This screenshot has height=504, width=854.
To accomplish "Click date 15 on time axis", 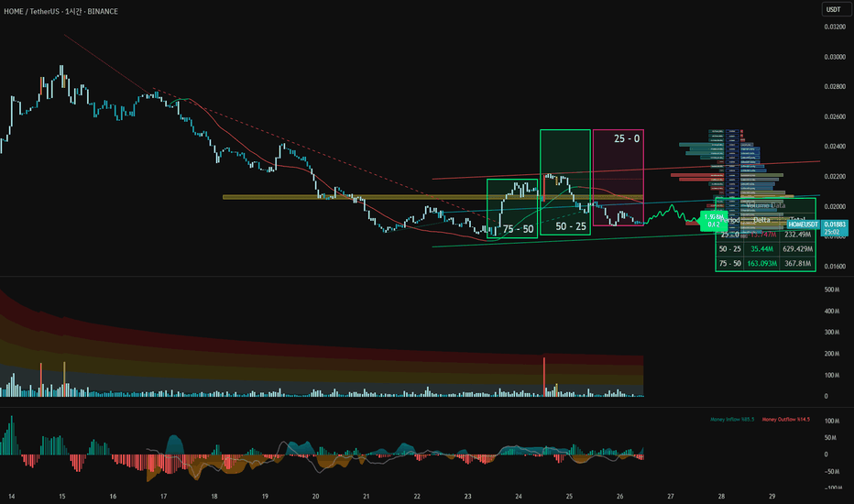I will pos(62,497).
